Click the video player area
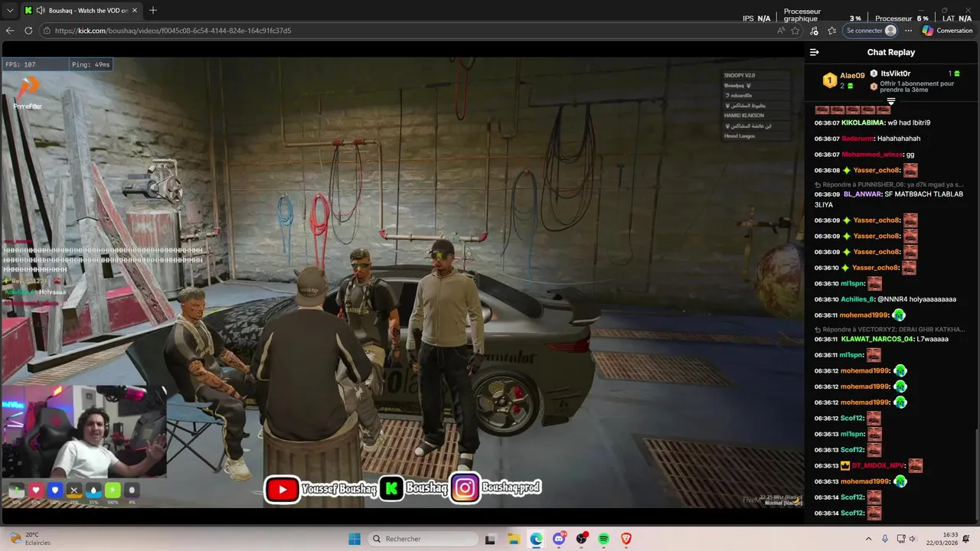This screenshot has width=980, height=551. pos(403,282)
